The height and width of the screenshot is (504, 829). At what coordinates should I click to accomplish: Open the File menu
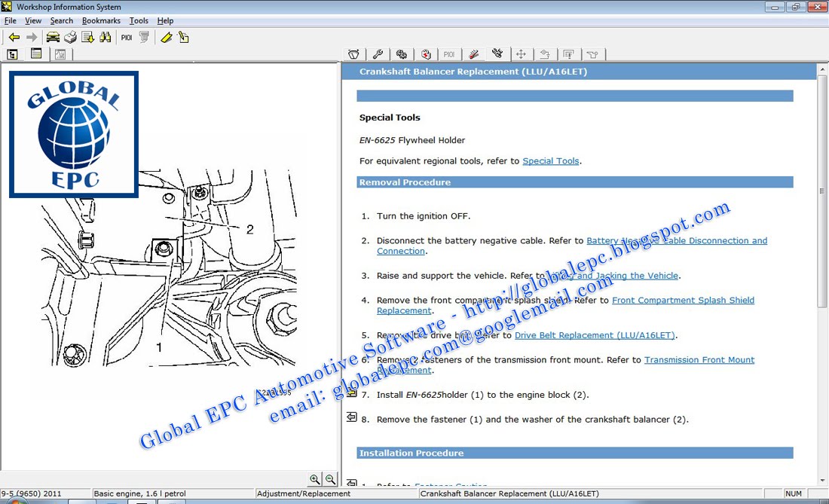coord(10,20)
